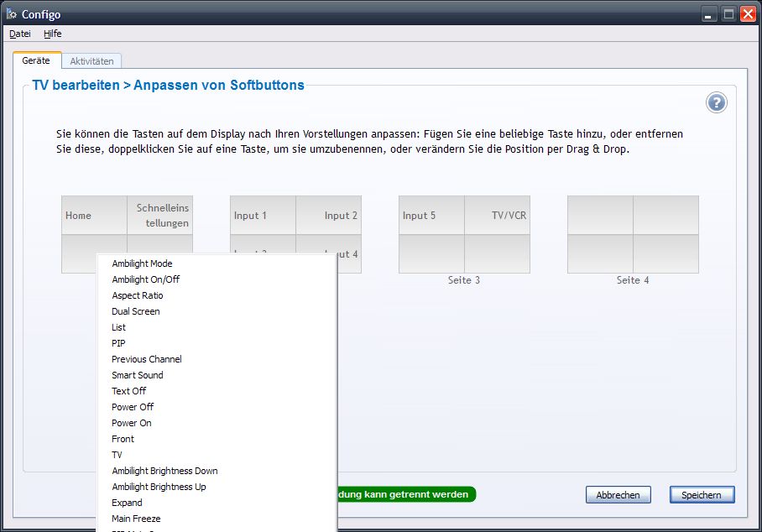Click the Speichern button
Screen dimensions: 762x532
702,494
